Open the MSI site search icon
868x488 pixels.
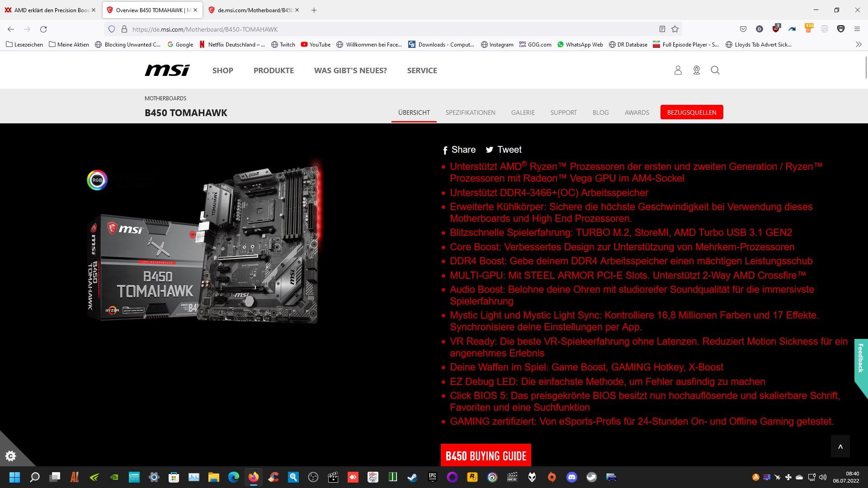715,70
